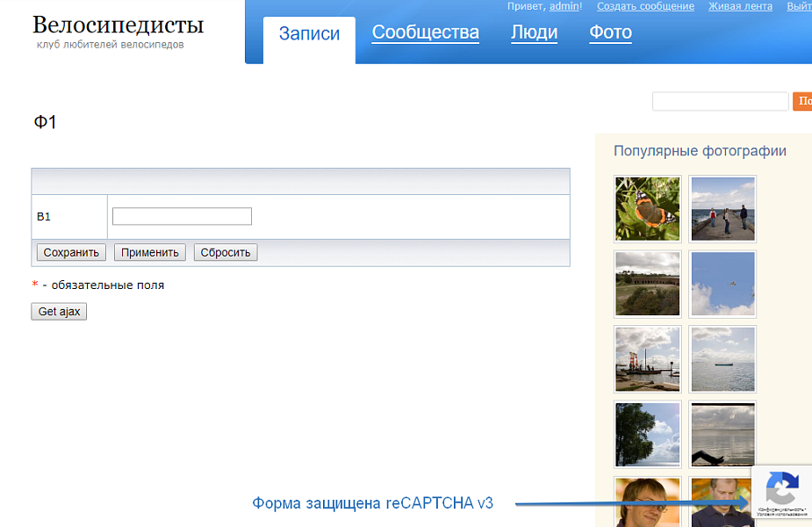The image size is (812, 527).
Task: Save the form with Сохранить
Action: (70, 252)
